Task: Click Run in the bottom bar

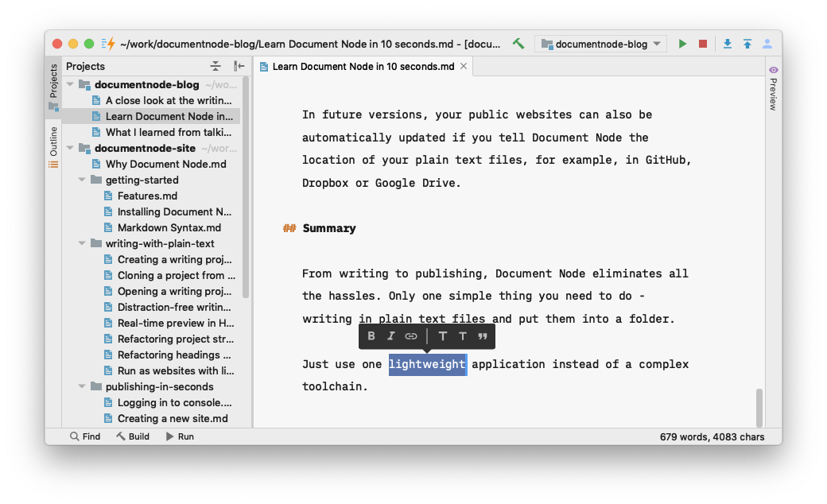Action: (x=180, y=436)
